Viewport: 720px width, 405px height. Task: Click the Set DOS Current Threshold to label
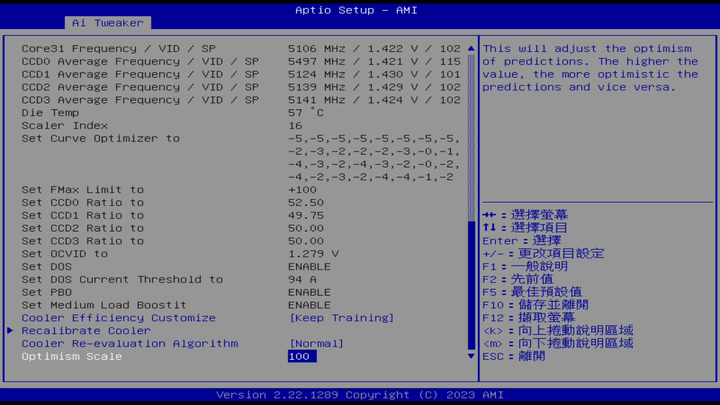click(122, 280)
